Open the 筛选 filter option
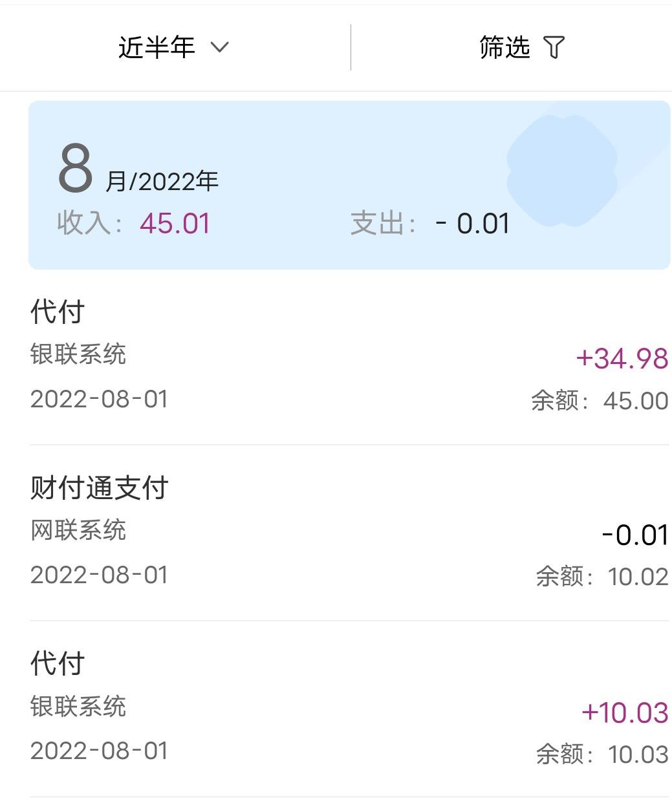672x803 pixels. (x=521, y=47)
